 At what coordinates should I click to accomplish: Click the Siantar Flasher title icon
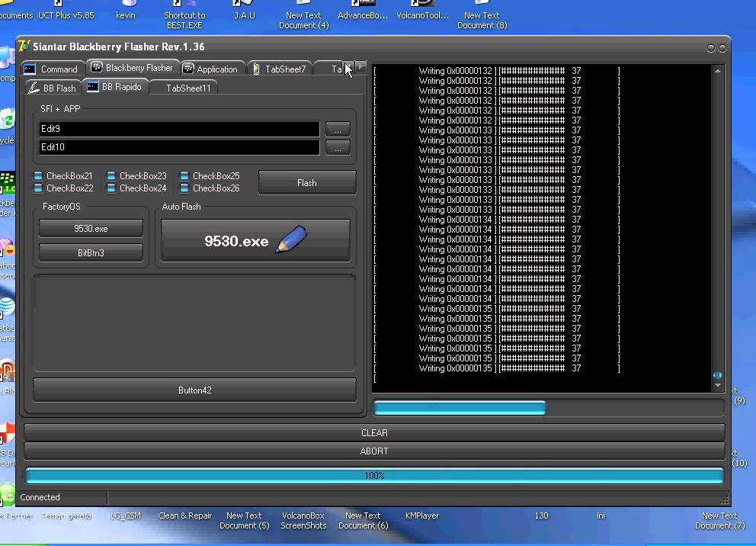coord(24,46)
